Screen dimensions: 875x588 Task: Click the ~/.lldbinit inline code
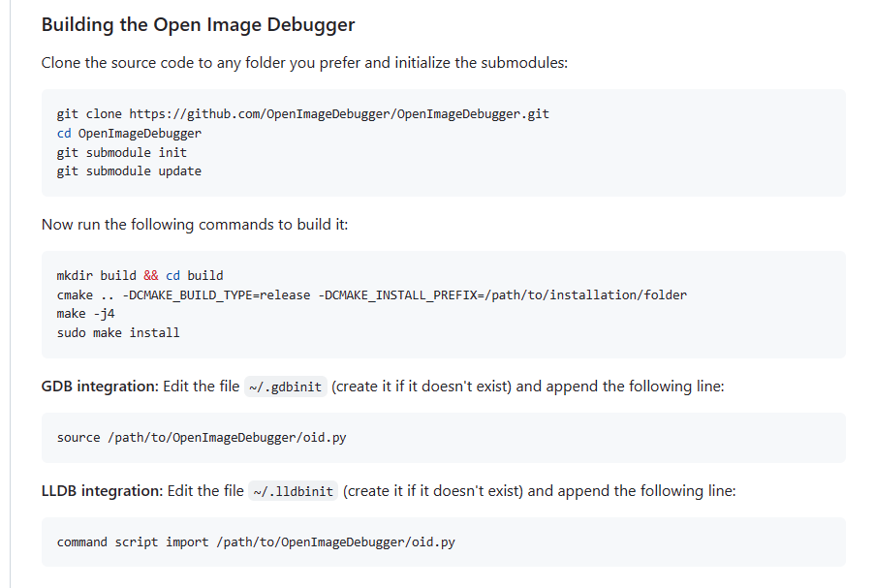[x=293, y=491]
